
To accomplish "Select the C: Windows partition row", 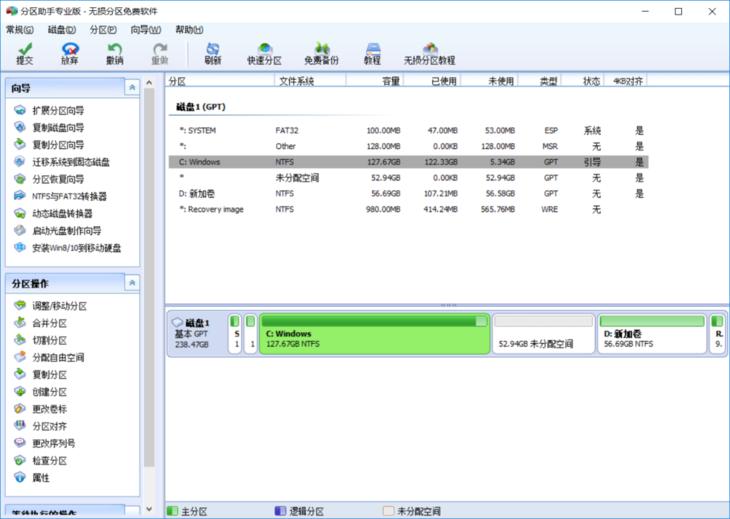I will (408, 162).
